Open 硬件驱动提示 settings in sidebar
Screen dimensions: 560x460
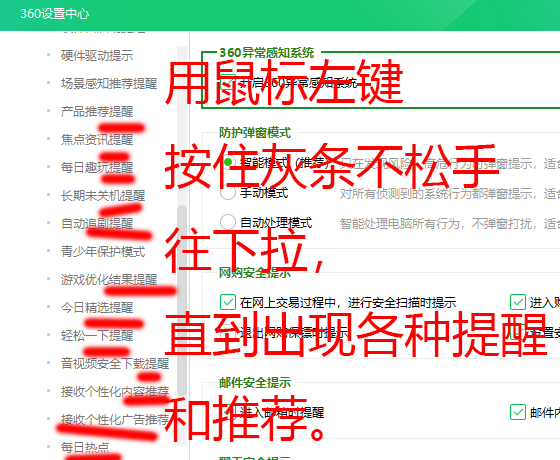[97, 55]
